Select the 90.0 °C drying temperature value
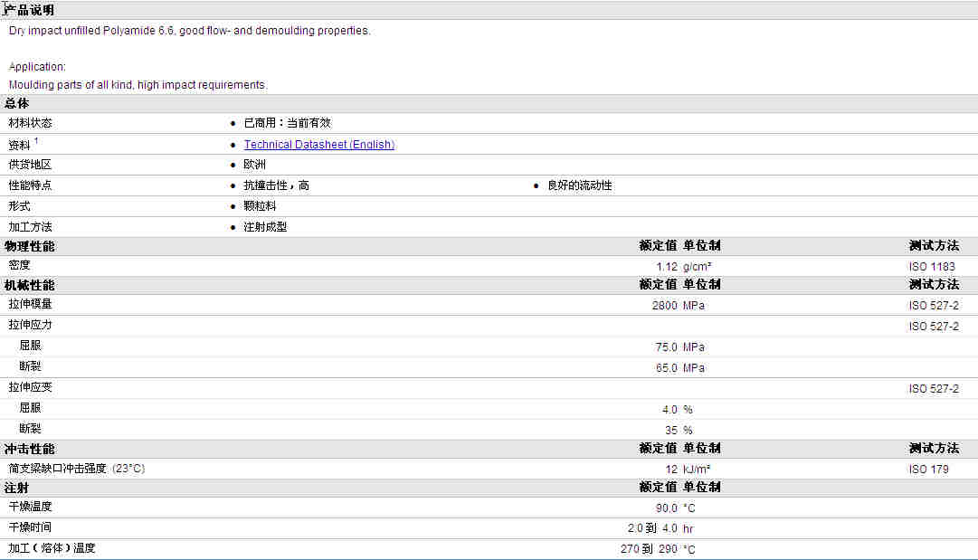 point(676,508)
